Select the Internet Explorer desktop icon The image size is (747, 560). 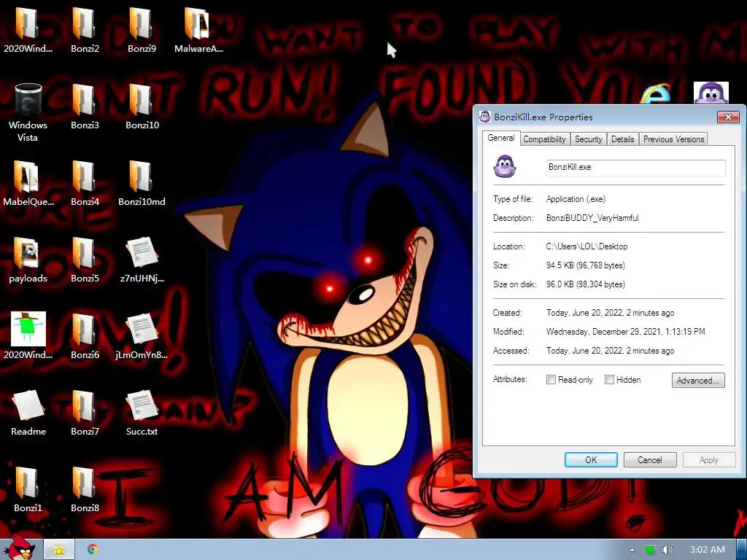click(x=656, y=93)
